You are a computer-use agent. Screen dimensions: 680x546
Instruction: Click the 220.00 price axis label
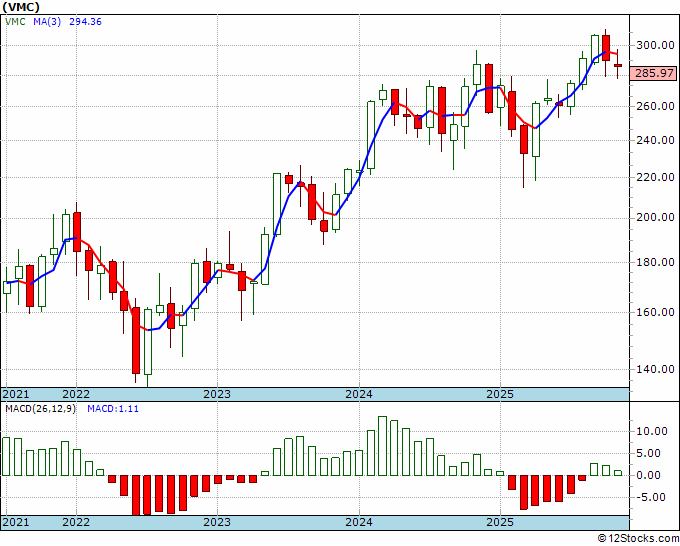pyautogui.click(x=655, y=177)
